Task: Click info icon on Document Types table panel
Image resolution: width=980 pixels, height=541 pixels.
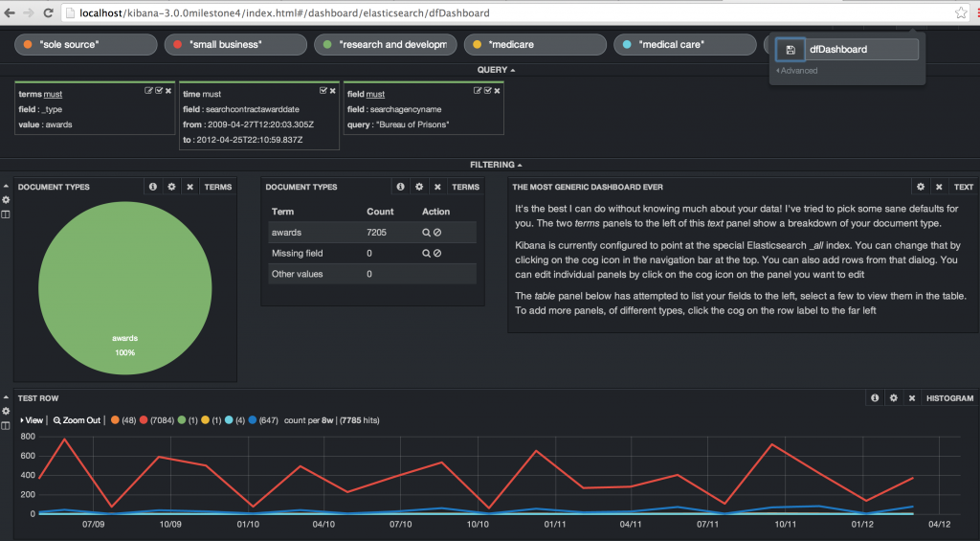Action: [400, 188]
